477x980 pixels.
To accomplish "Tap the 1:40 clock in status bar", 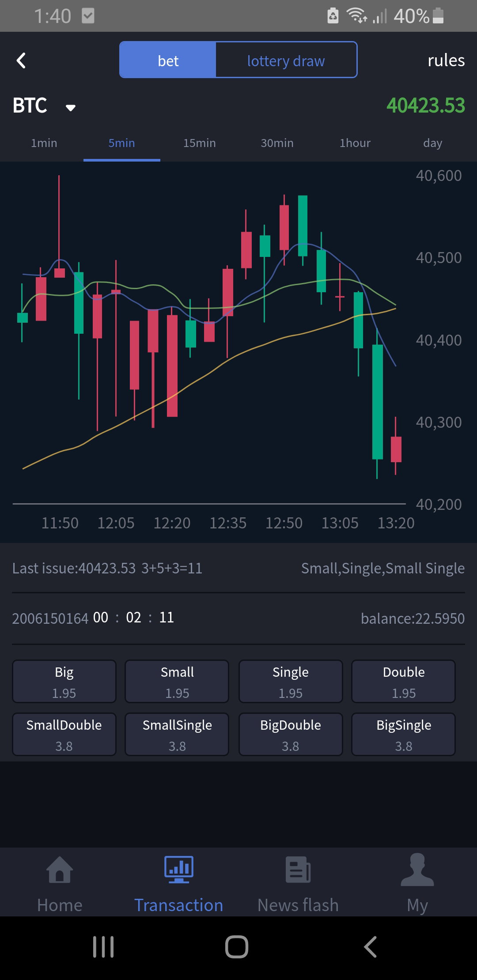I will [x=53, y=16].
